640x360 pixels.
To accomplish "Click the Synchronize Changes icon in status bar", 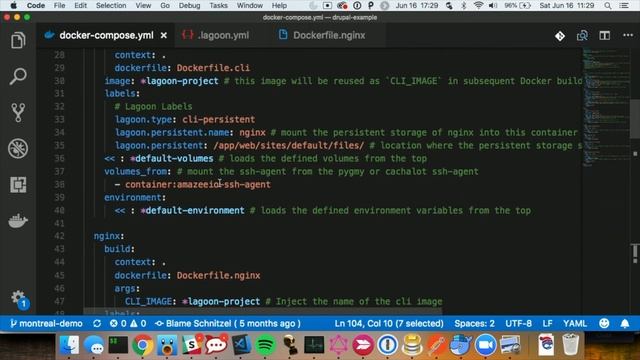I will (97, 324).
